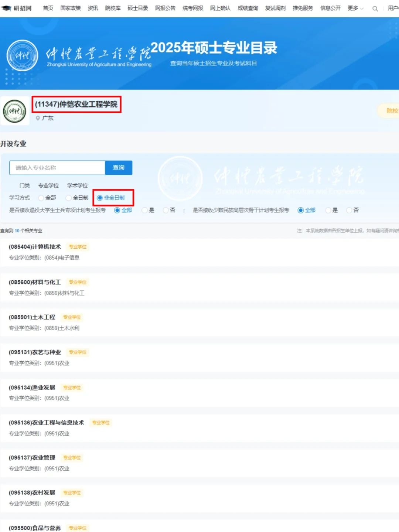
Task: Click 专业学位 tag beside 农业管理
Action: [72, 458]
